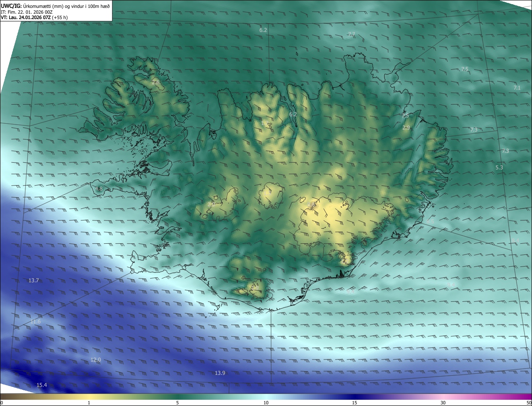Click the 13.9 value label south of Iceland

click(220, 373)
